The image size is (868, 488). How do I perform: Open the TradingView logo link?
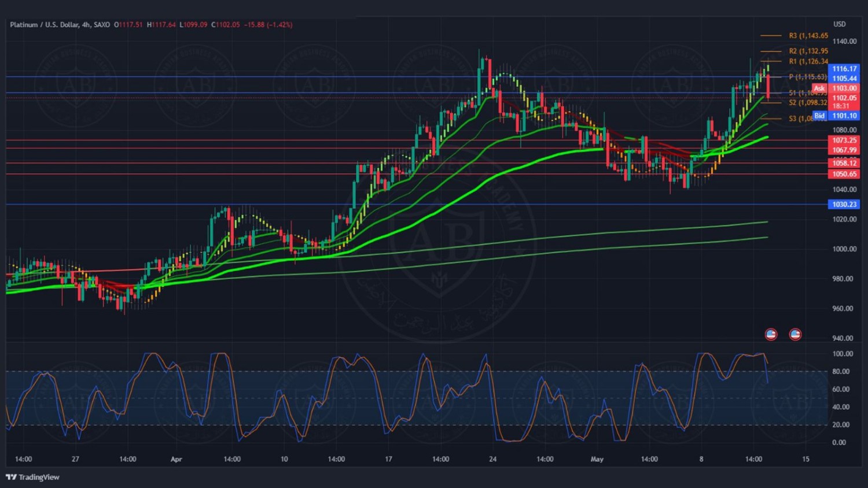[x=32, y=477]
